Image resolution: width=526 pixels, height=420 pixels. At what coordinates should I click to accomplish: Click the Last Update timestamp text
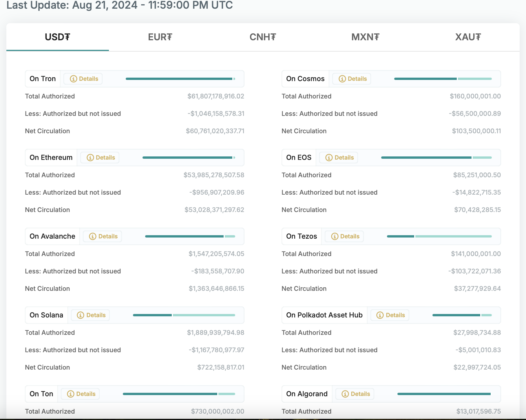pyautogui.click(x=120, y=5)
